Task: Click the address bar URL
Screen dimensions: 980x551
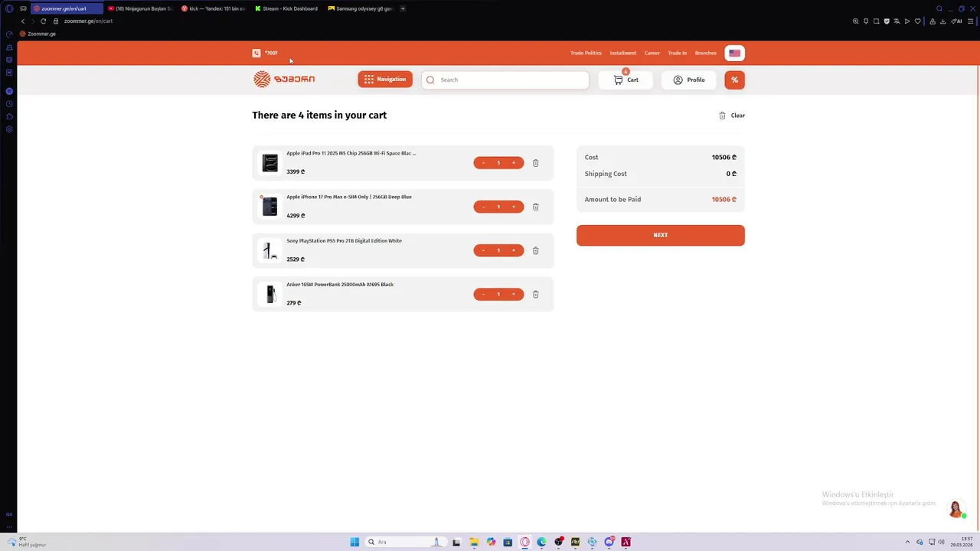Action: click(x=88, y=21)
